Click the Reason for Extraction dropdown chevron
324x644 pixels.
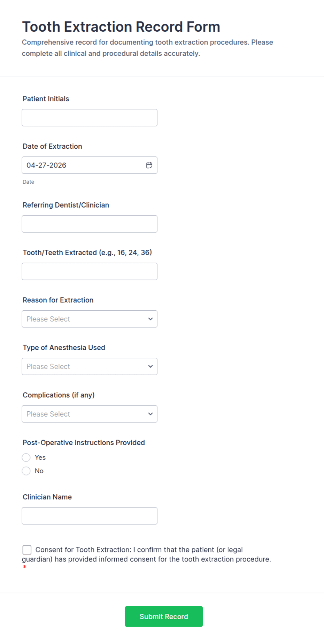(151, 319)
